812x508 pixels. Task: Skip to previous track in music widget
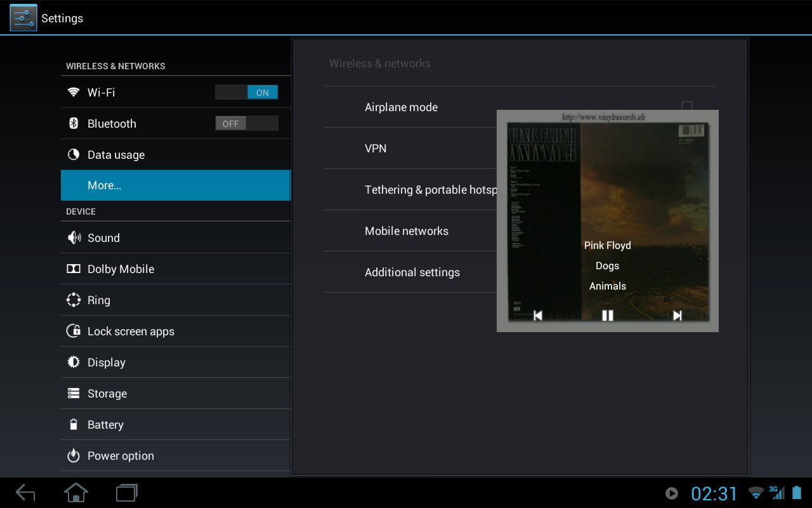click(538, 316)
